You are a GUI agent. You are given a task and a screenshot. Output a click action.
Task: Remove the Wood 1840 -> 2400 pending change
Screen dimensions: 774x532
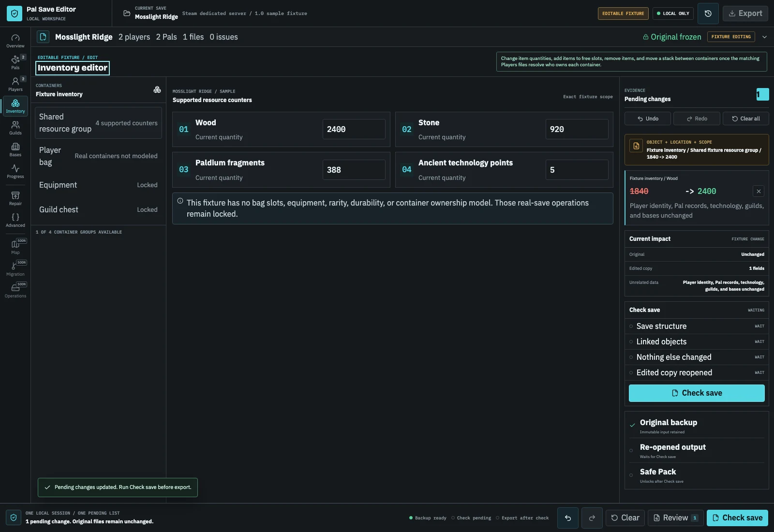pyautogui.click(x=759, y=192)
